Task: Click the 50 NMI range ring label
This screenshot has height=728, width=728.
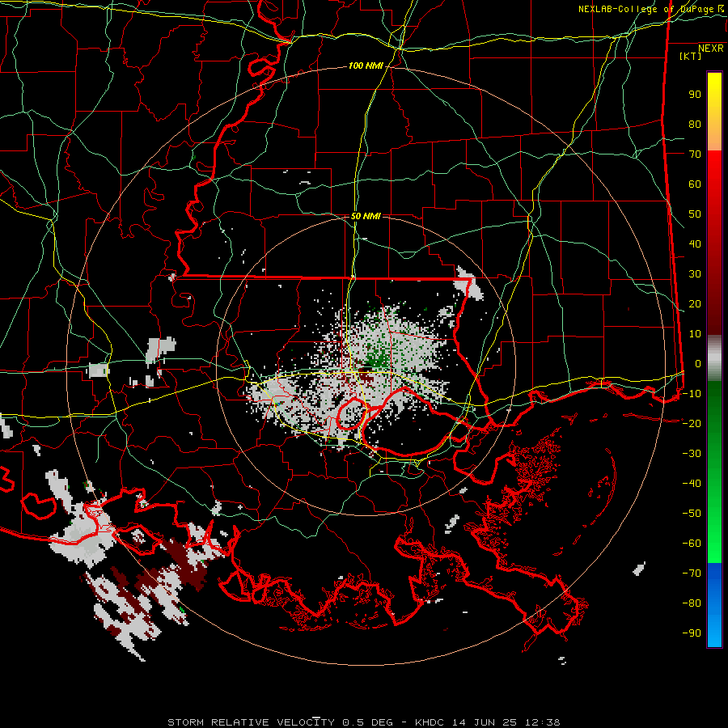Action: pos(366,216)
